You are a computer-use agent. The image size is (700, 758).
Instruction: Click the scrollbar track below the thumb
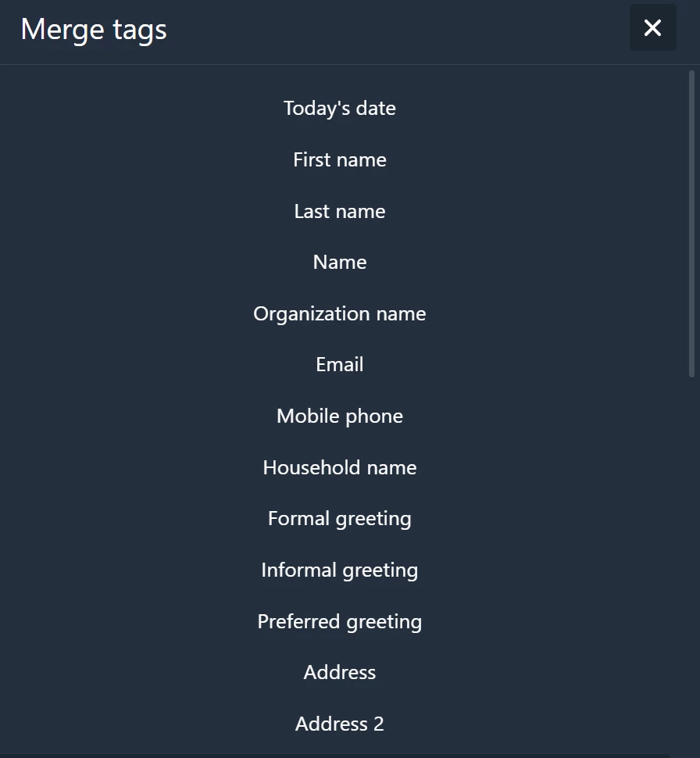click(x=692, y=547)
